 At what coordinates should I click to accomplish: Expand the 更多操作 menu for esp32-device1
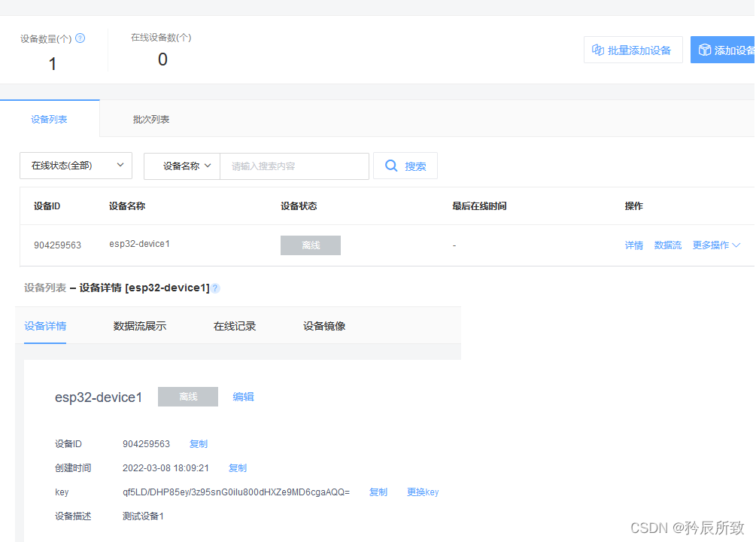click(x=715, y=245)
